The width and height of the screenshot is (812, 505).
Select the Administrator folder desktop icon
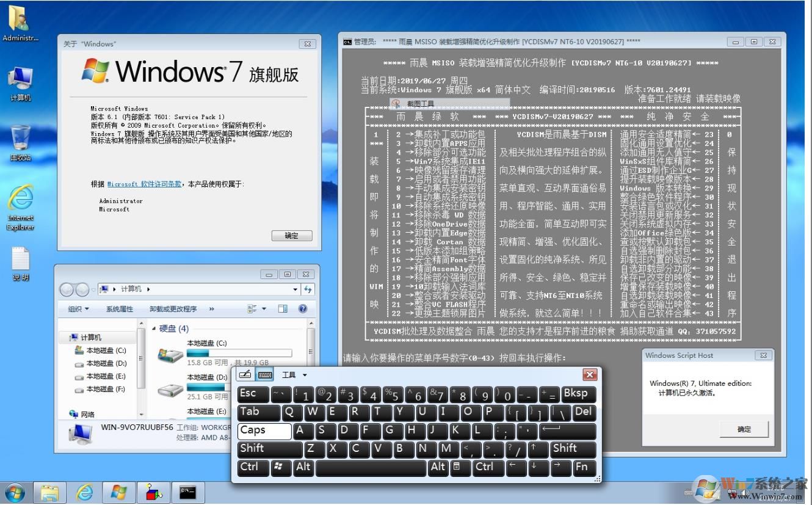pos(20,23)
